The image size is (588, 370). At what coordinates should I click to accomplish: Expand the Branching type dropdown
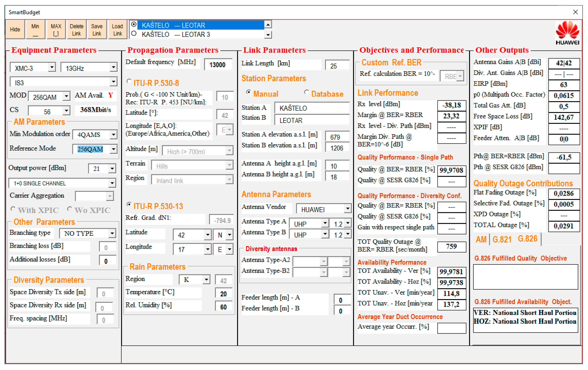coord(112,233)
